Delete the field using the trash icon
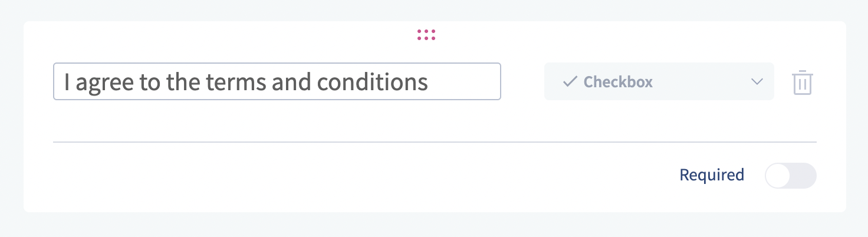 pyautogui.click(x=802, y=83)
